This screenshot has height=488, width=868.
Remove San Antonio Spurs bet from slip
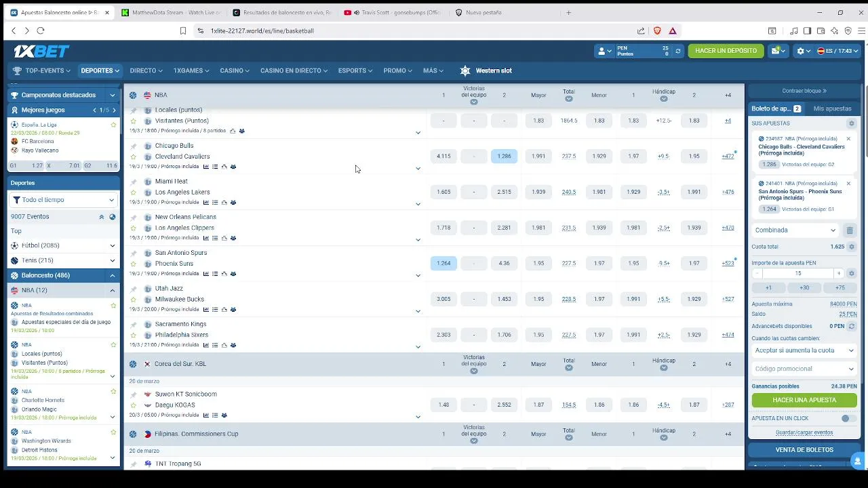[848, 184]
